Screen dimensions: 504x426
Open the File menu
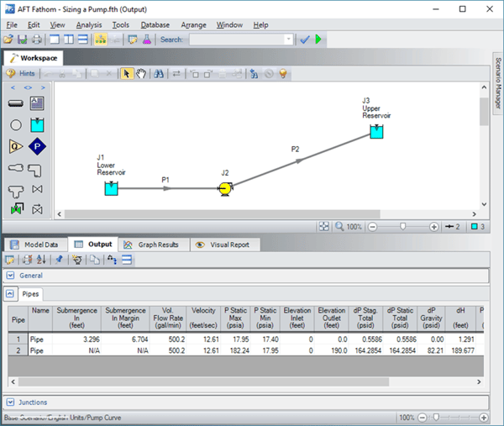(12, 25)
